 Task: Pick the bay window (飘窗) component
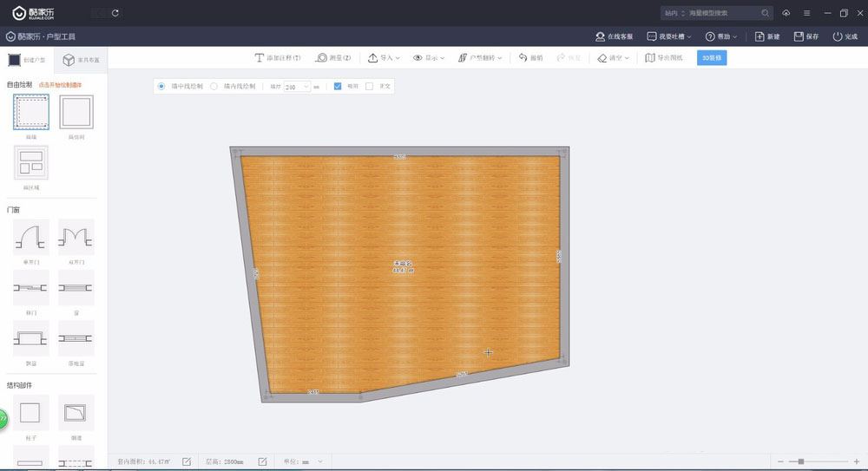point(30,337)
